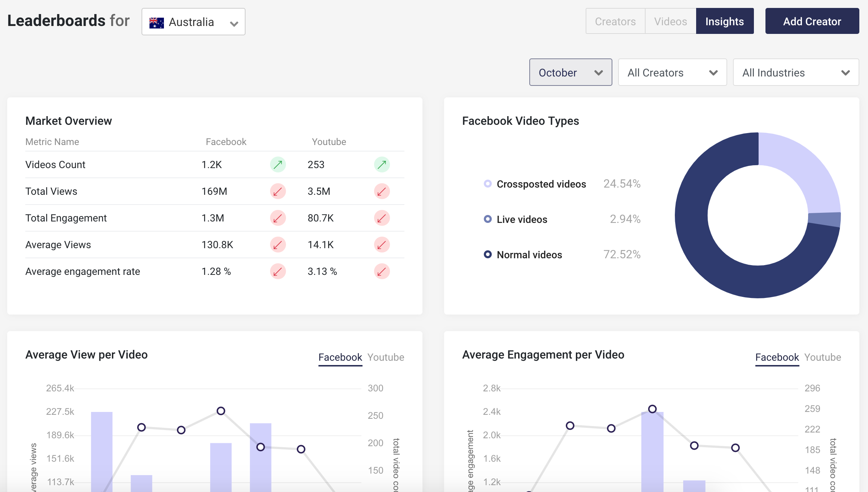Switch to the Videos tab
This screenshot has width=868, height=492.
(670, 21)
